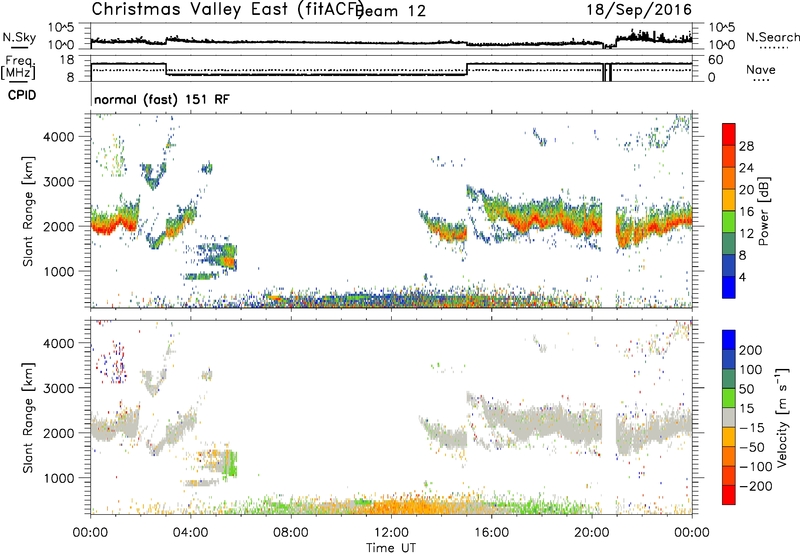Select the "Time UT" axis title

click(x=391, y=547)
